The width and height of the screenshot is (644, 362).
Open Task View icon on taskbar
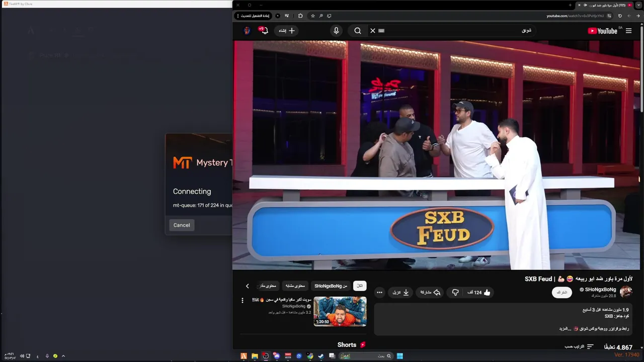(332, 356)
